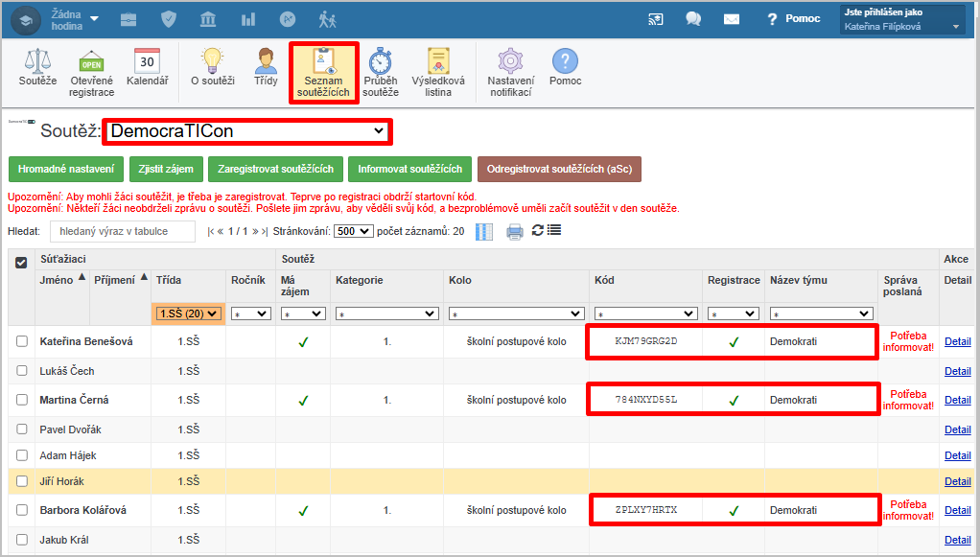Viewport: 980px width, 557px height.
Task: Click the walking people icon in top bar
Action: tap(328, 19)
